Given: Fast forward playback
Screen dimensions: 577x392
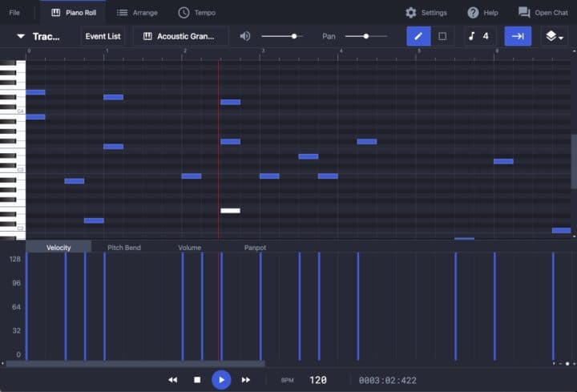Looking at the screenshot, I should [x=246, y=380].
